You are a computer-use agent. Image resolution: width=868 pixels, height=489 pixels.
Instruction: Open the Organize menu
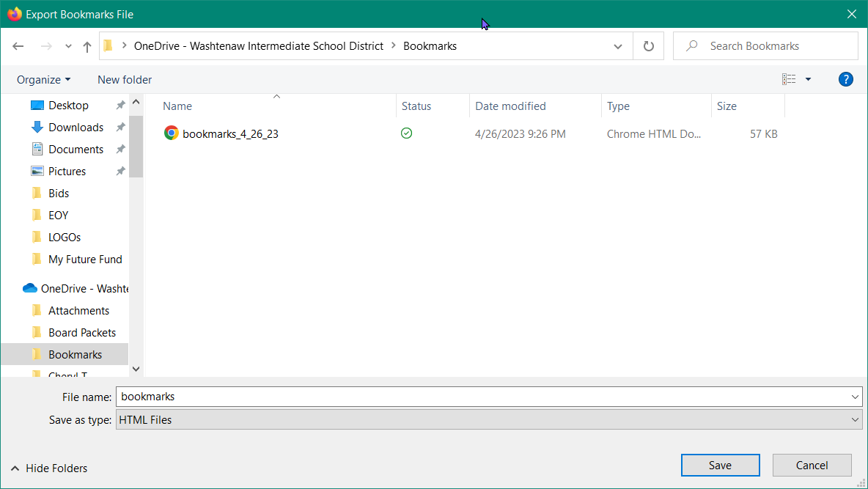point(44,80)
